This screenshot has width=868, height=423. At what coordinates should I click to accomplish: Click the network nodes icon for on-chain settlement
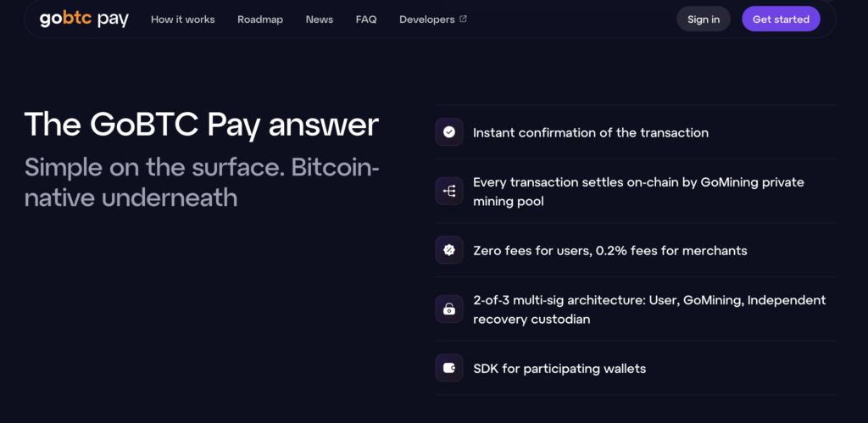tap(449, 191)
